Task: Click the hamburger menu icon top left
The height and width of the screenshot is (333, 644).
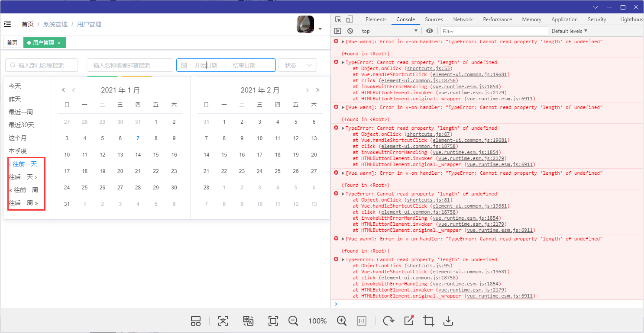Action: point(7,24)
